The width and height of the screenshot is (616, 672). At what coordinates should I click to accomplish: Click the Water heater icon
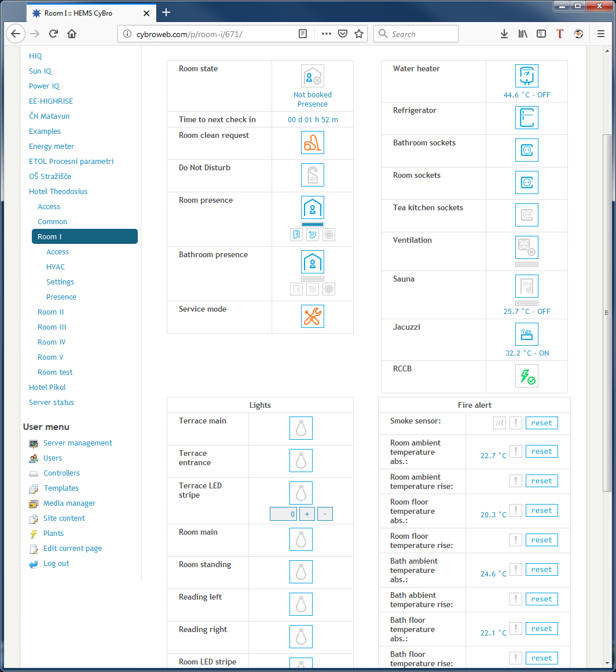(x=526, y=76)
